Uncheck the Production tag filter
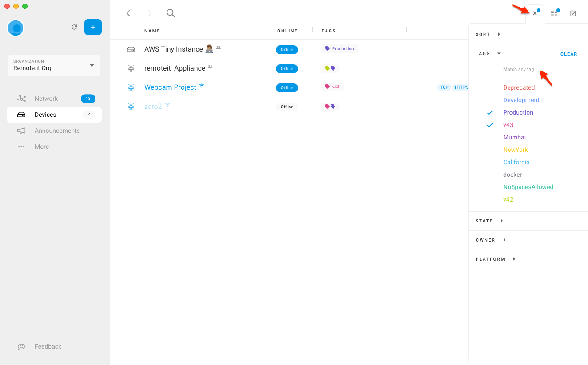588x365 pixels. coord(518,112)
